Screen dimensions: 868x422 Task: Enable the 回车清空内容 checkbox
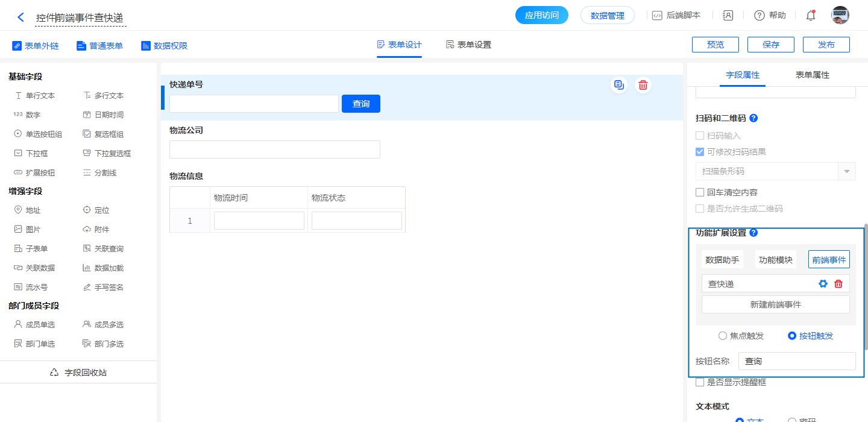(x=700, y=192)
